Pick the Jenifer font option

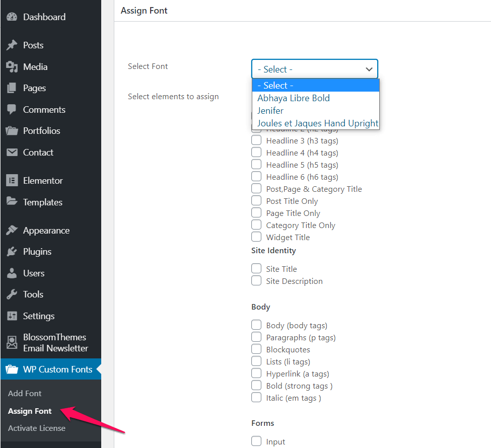click(x=270, y=111)
